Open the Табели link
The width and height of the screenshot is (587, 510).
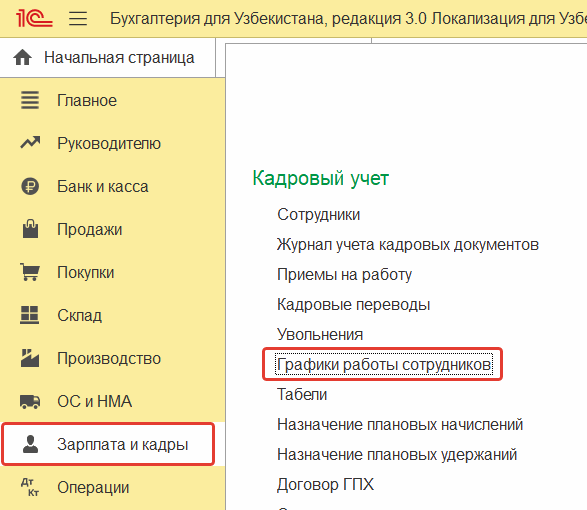tap(302, 394)
